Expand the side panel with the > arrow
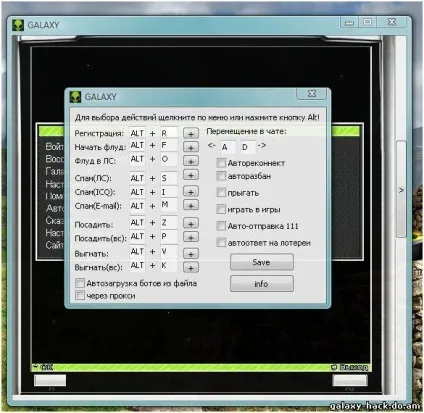 pyautogui.click(x=401, y=190)
